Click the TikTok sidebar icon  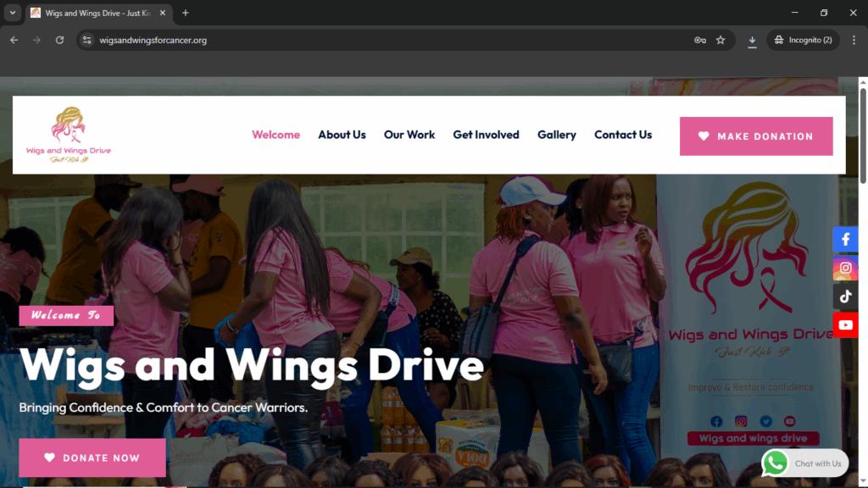click(x=845, y=297)
